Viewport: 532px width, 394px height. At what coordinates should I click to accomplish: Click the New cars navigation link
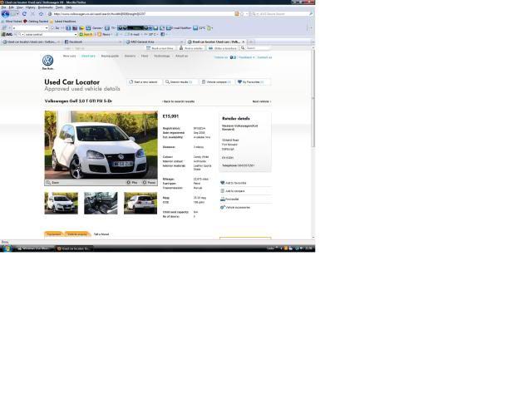(69, 56)
